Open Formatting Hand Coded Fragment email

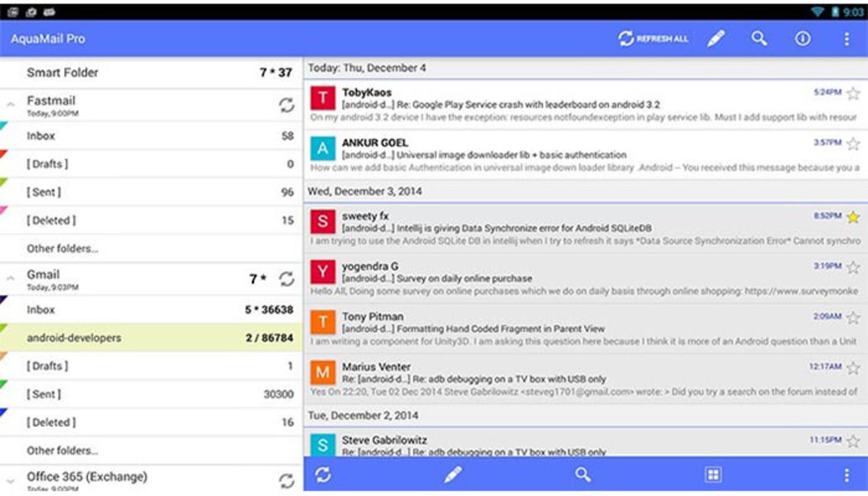click(x=473, y=329)
